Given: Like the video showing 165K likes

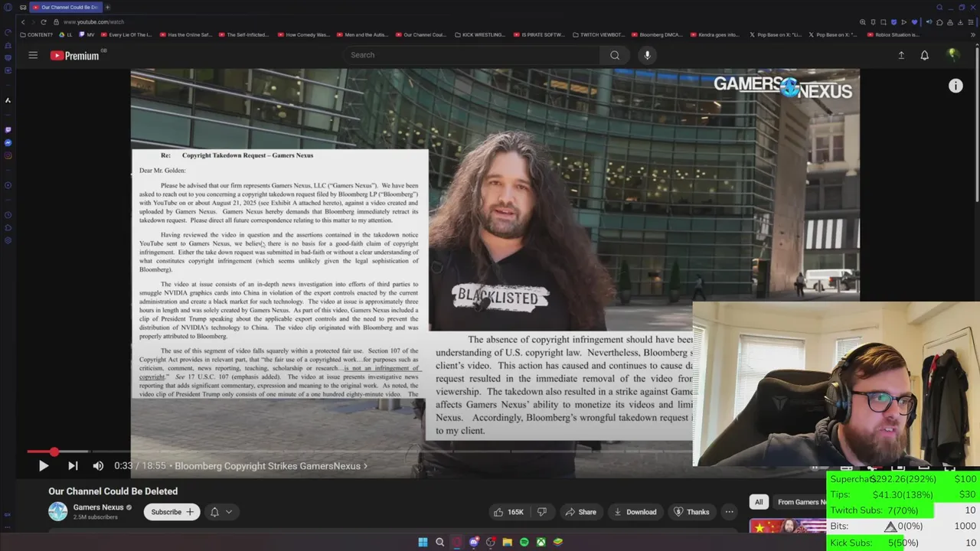Looking at the screenshot, I should pyautogui.click(x=508, y=512).
